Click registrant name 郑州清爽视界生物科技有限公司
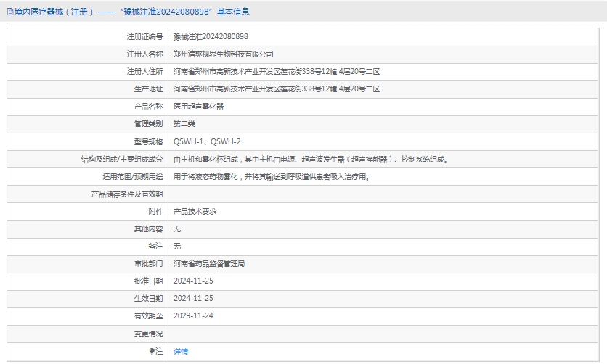 (224, 54)
